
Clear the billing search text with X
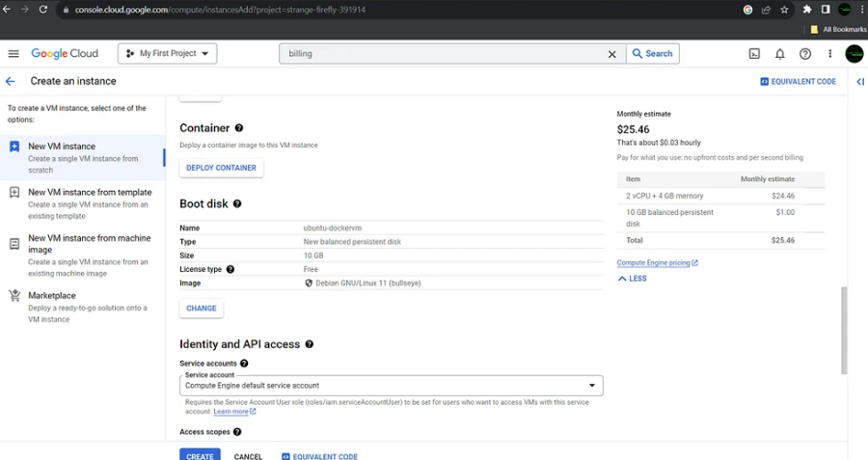tap(611, 54)
